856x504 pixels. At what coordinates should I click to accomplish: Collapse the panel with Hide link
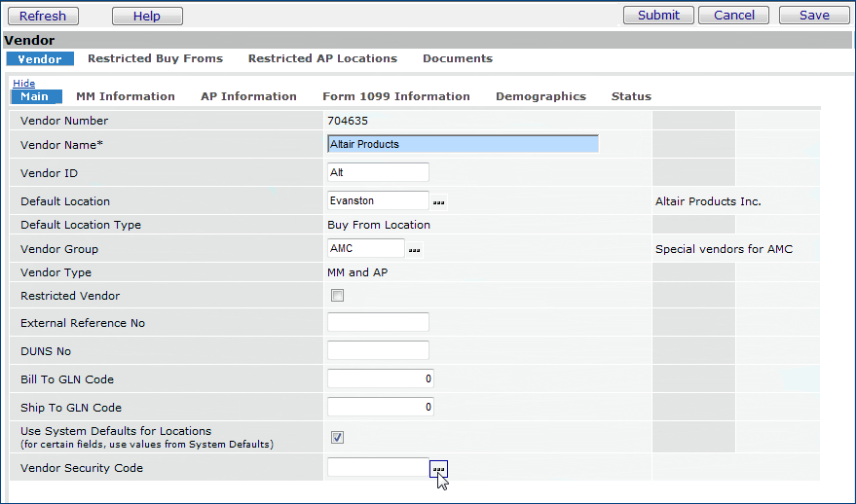(x=23, y=84)
